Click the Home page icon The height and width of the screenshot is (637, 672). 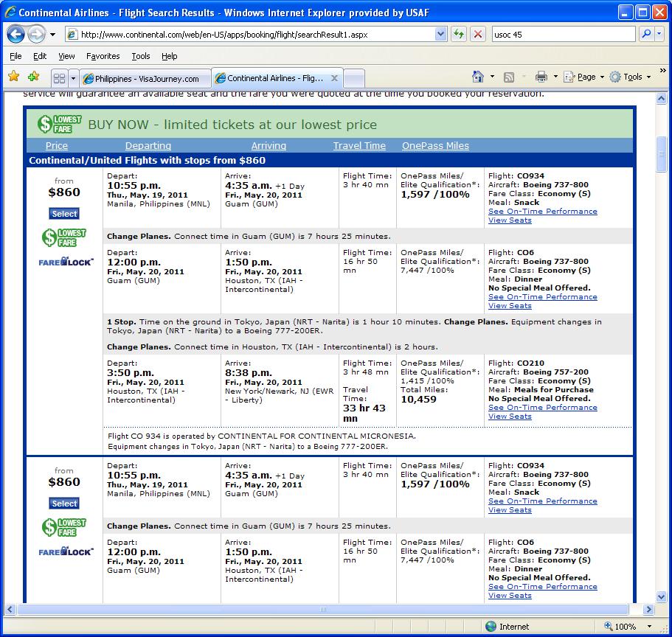click(478, 77)
